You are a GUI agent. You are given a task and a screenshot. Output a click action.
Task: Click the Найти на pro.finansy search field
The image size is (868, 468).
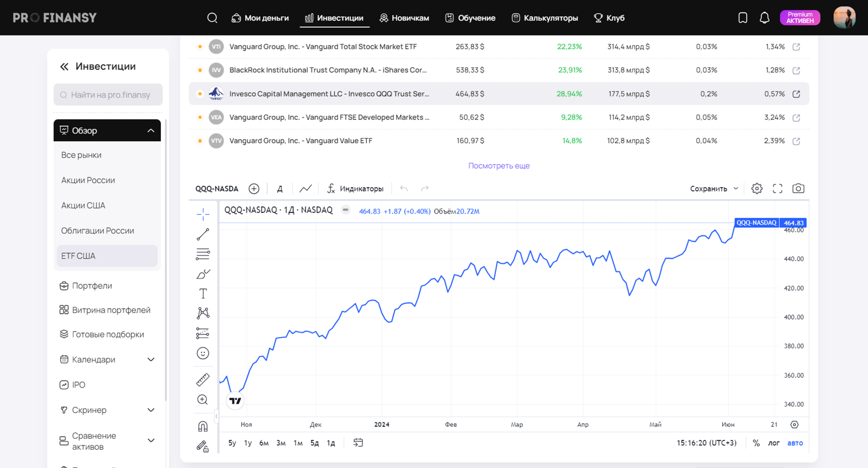[x=108, y=95]
